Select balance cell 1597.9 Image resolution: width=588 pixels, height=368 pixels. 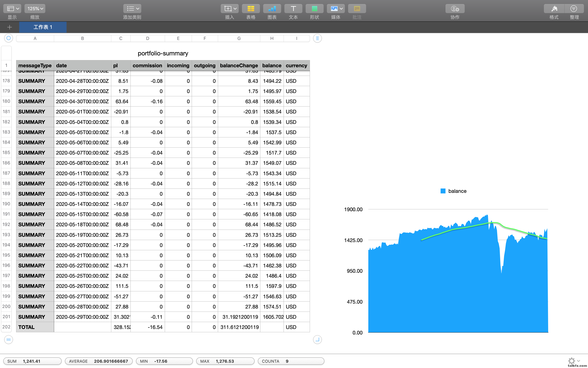(x=272, y=286)
